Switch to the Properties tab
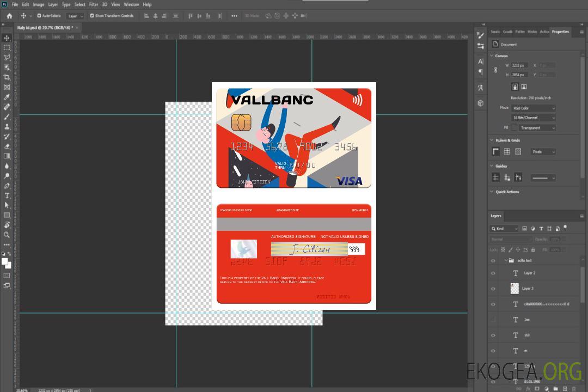The width and height of the screenshot is (588, 392). point(560,32)
